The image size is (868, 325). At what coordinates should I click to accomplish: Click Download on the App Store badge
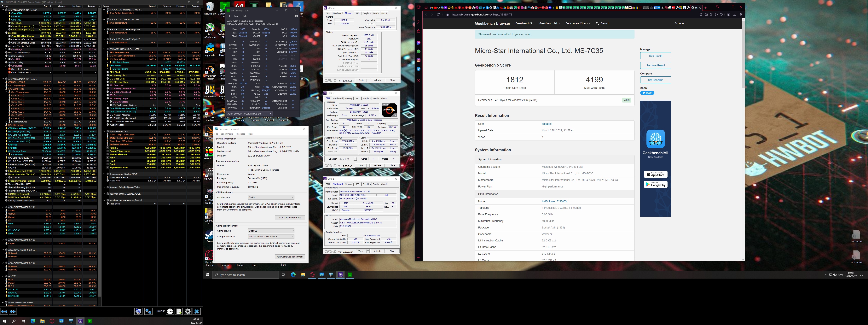click(x=655, y=174)
